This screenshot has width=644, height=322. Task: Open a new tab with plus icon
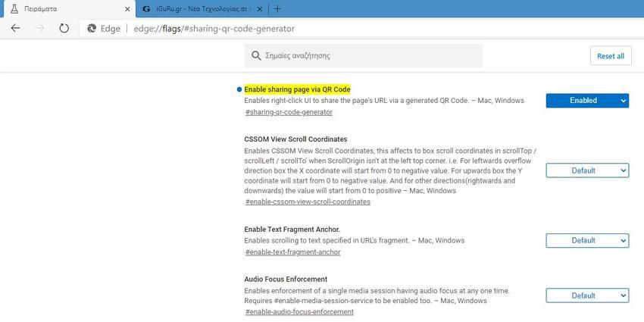pyautogui.click(x=277, y=8)
